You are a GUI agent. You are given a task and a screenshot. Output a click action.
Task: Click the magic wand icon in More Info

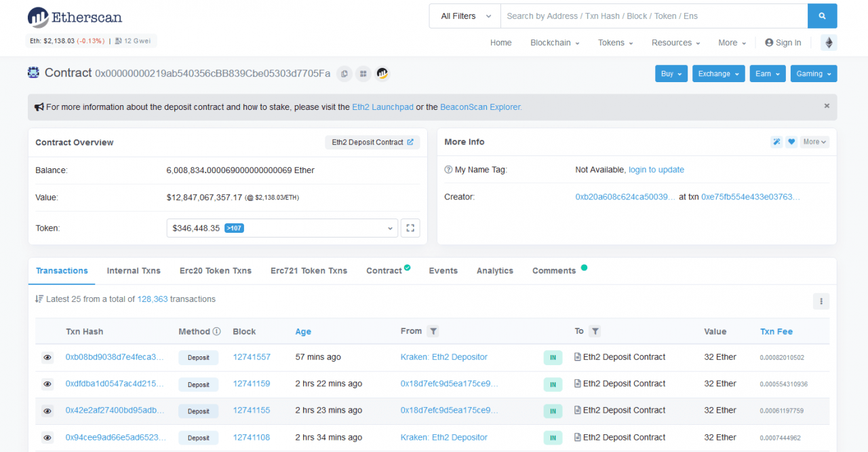776,141
